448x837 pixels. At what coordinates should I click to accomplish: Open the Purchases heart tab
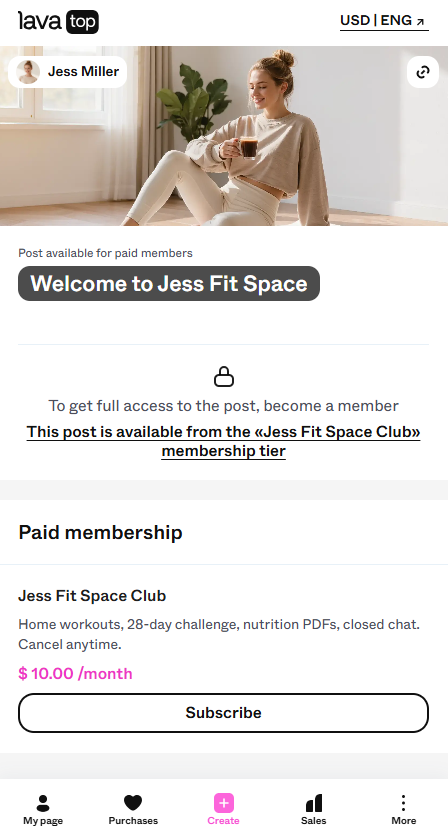pos(133,810)
